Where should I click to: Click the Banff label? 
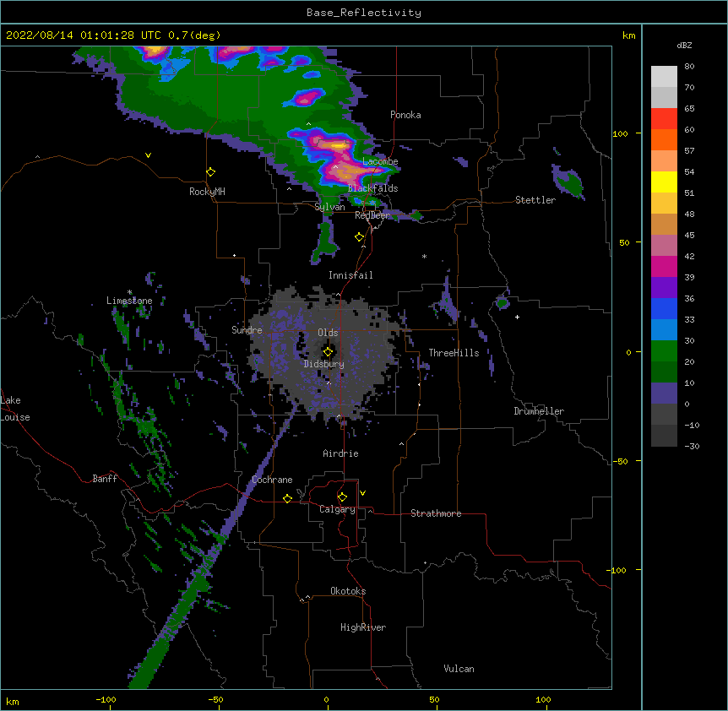point(105,479)
